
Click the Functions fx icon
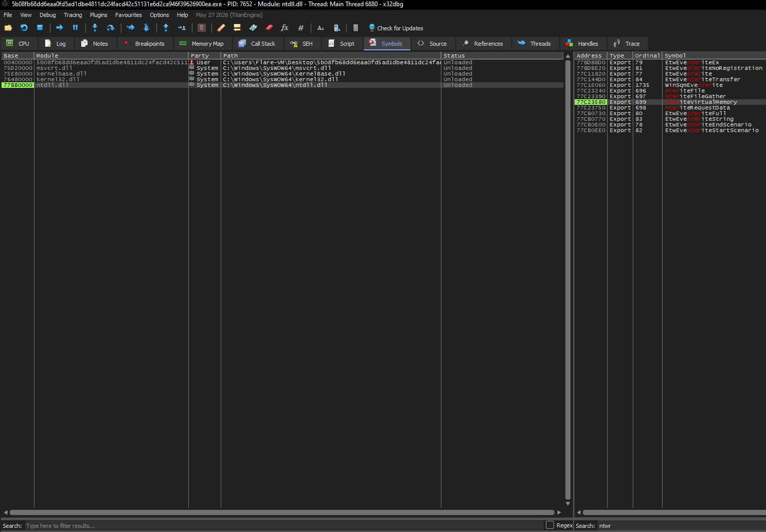pos(284,28)
